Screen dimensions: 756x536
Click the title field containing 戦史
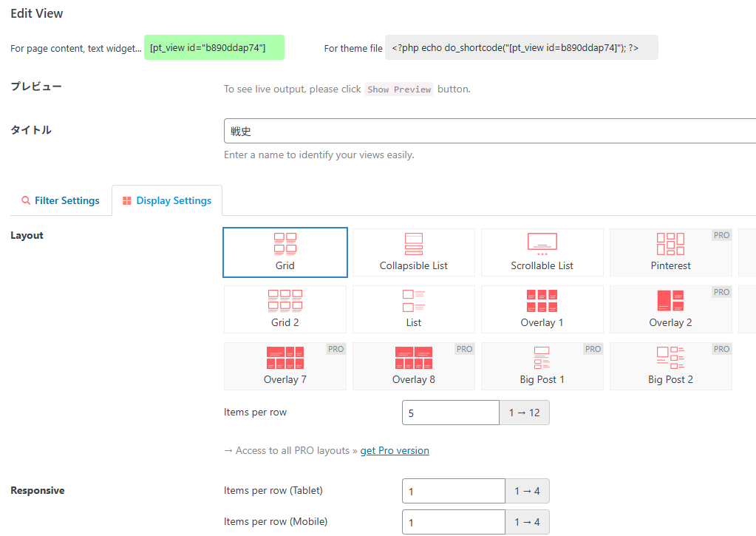click(x=488, y=131)
